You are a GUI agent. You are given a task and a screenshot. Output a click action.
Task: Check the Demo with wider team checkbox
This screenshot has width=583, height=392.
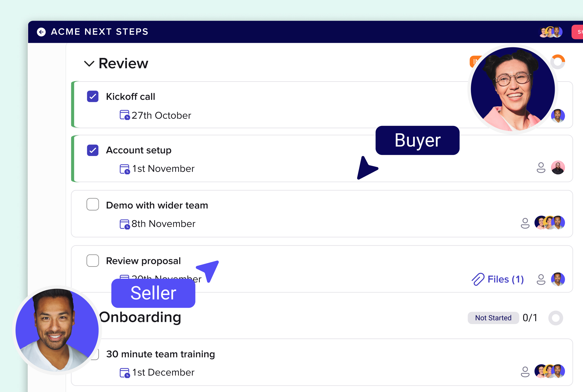tap(93, 204)
